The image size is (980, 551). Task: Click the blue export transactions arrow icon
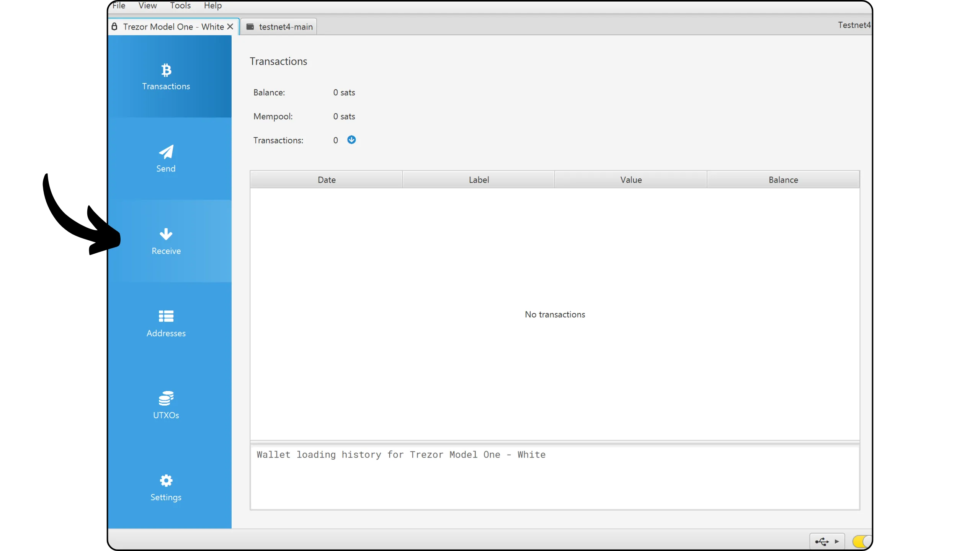pos(351,140)
